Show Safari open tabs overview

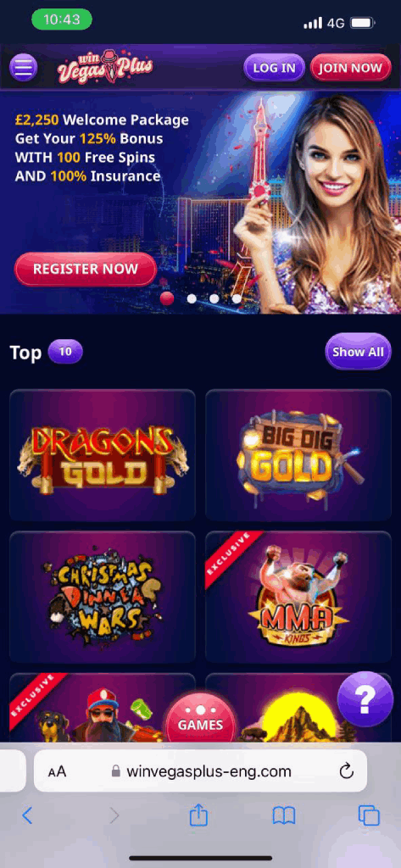[x=369, y=815]
